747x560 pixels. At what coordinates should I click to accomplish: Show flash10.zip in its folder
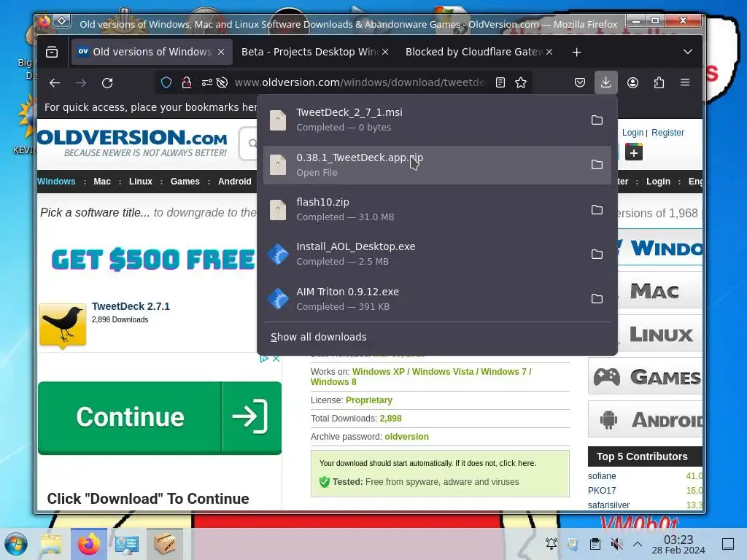pos(597,209)
